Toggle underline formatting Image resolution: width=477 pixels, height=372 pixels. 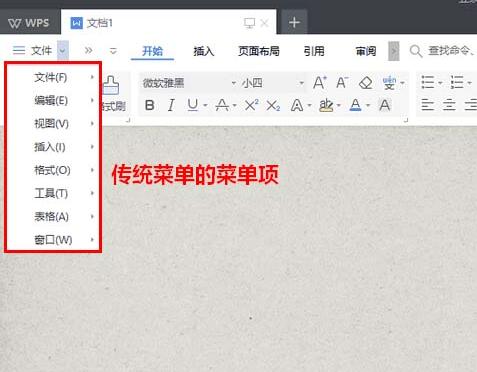point(193,105)
